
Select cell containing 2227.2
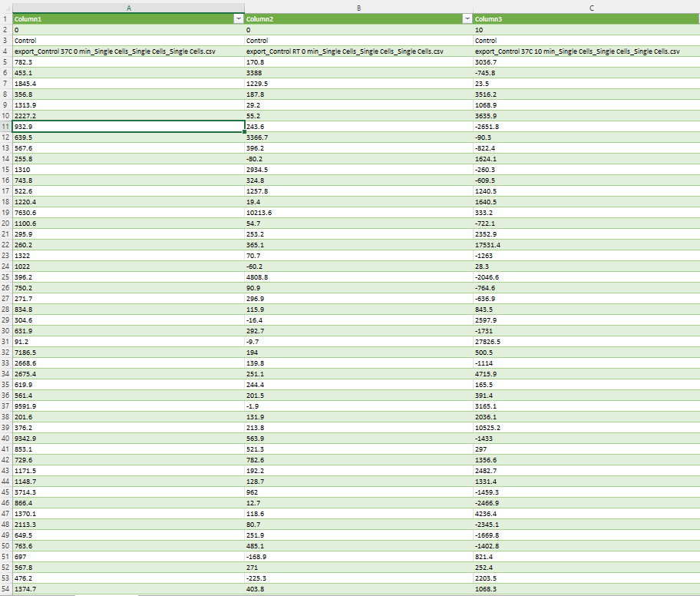(129, 116)
